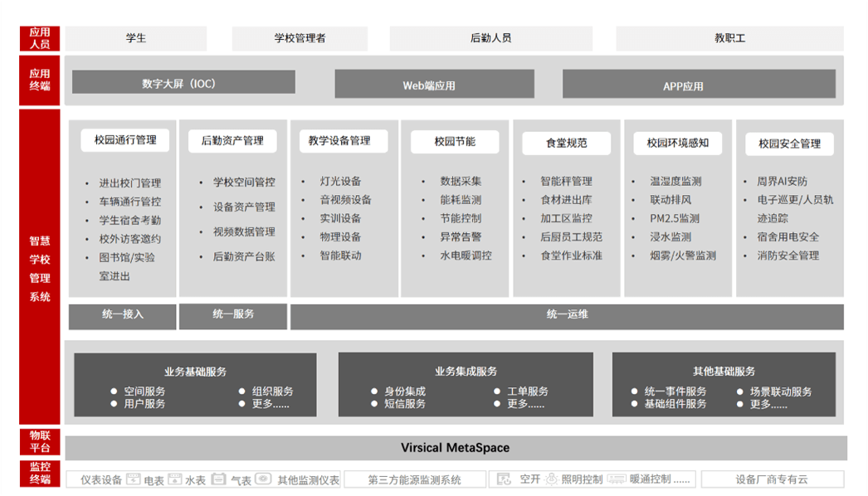Click the 应用终端 red side label
This screenshot has height=496, width=868.
click(x=39, y=80)
